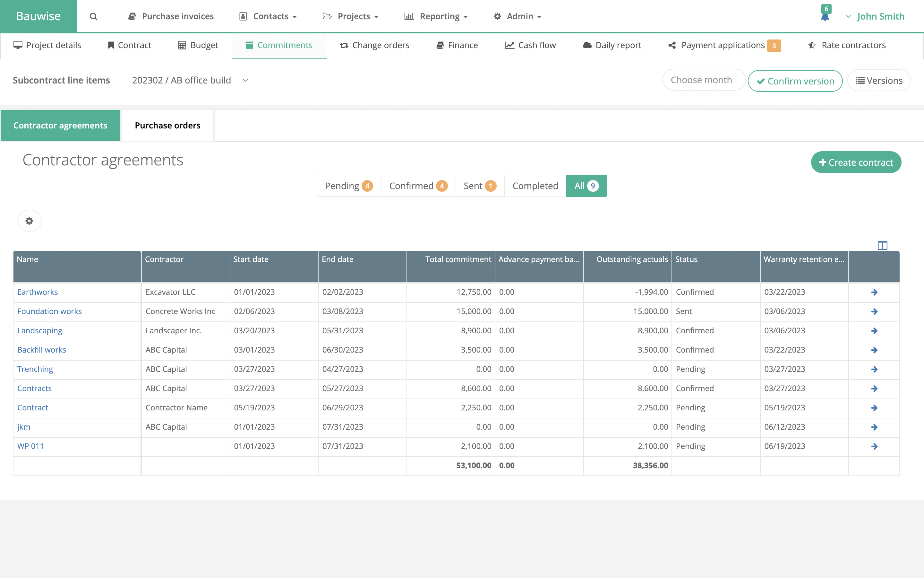Sort by Status column header

click(716, 267)
